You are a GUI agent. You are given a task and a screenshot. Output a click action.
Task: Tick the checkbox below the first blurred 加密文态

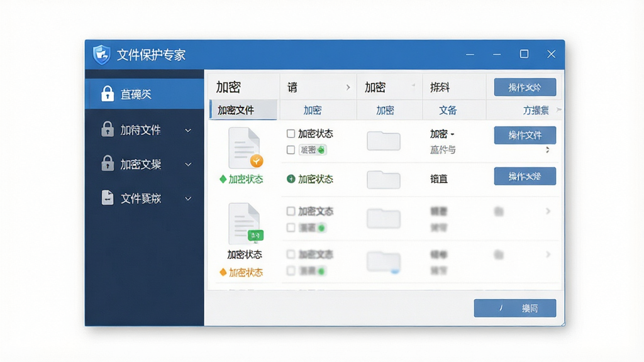pos(291,228)
